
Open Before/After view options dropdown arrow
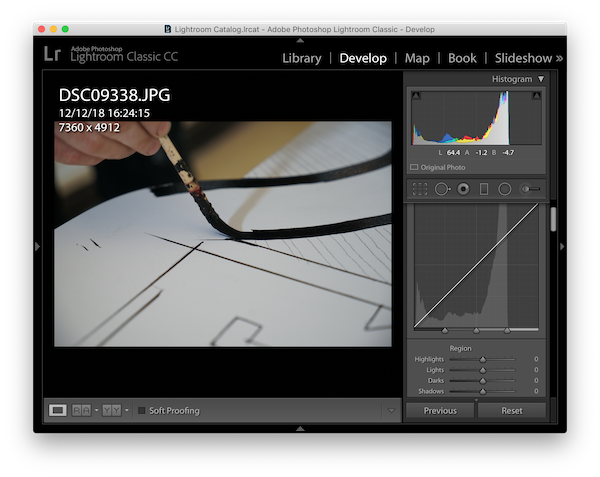127,410
